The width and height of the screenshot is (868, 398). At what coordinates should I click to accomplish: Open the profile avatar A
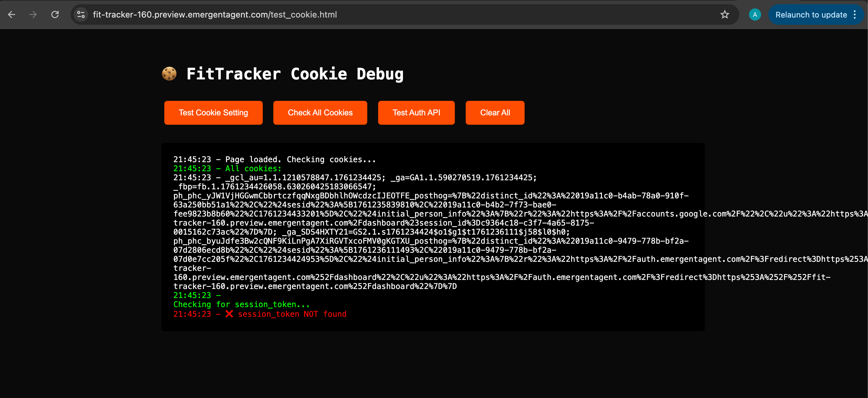coord(754,14)
